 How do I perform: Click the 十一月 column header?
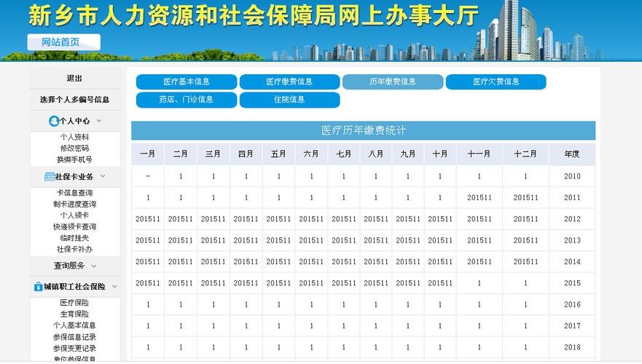[x=479, y=154]
